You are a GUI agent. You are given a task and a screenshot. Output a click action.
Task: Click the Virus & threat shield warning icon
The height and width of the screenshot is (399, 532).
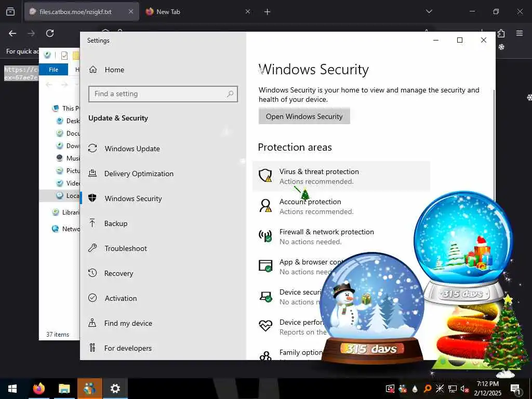(x=265, y=176)
